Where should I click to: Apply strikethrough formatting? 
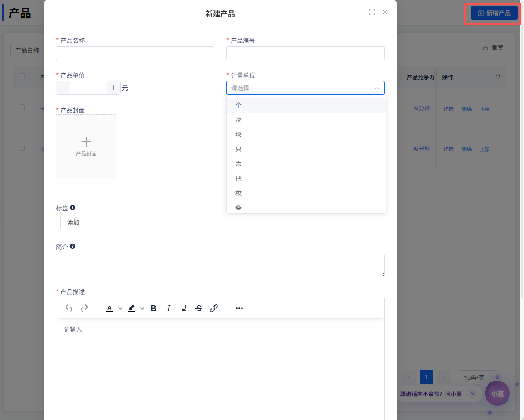coord(199,308)
